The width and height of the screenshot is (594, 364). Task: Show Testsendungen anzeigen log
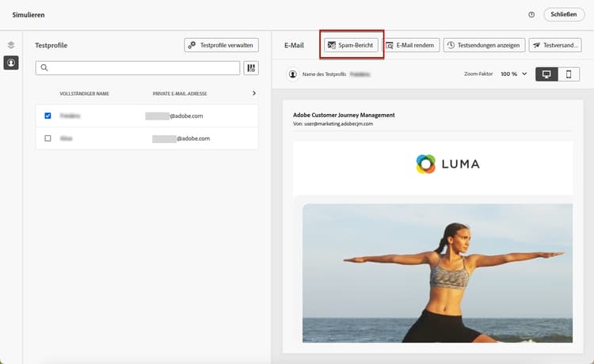(x=484, y=45)
